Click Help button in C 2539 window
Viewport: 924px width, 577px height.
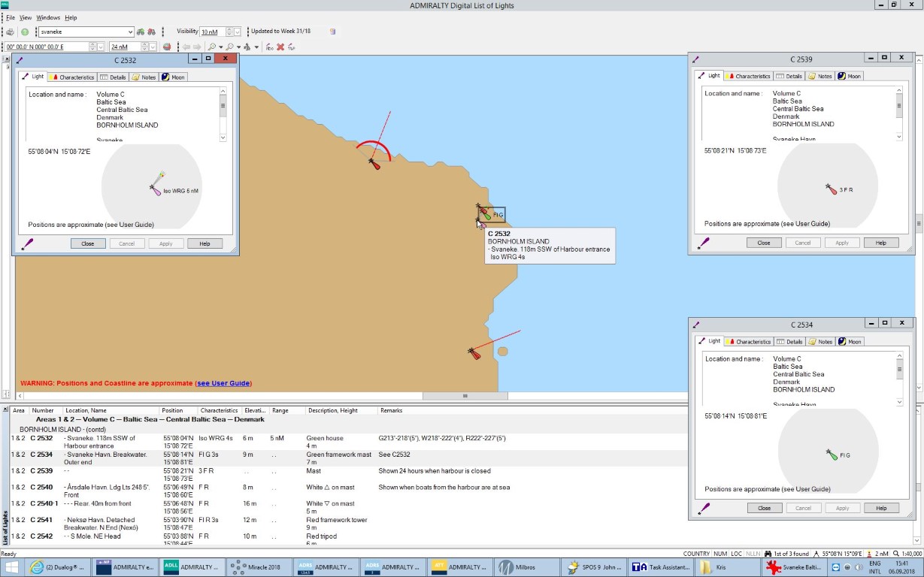880,243
